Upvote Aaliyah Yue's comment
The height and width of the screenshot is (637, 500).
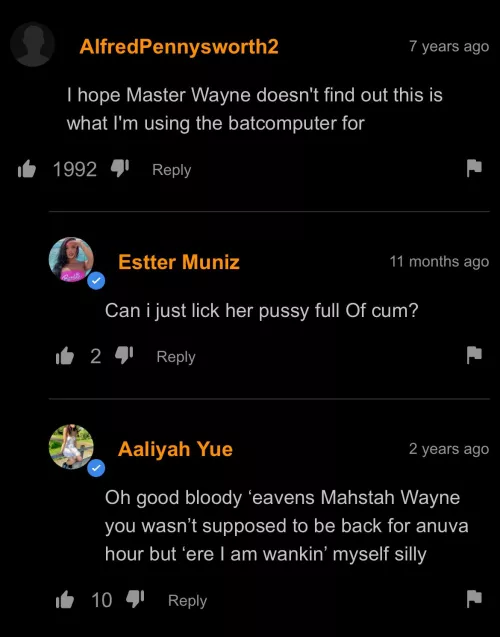tap(65, 599)
